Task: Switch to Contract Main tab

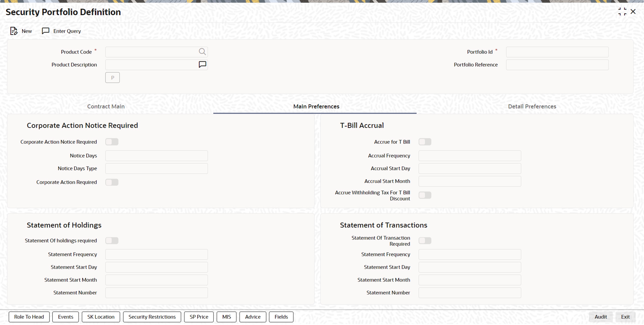Action: point(106,107)
